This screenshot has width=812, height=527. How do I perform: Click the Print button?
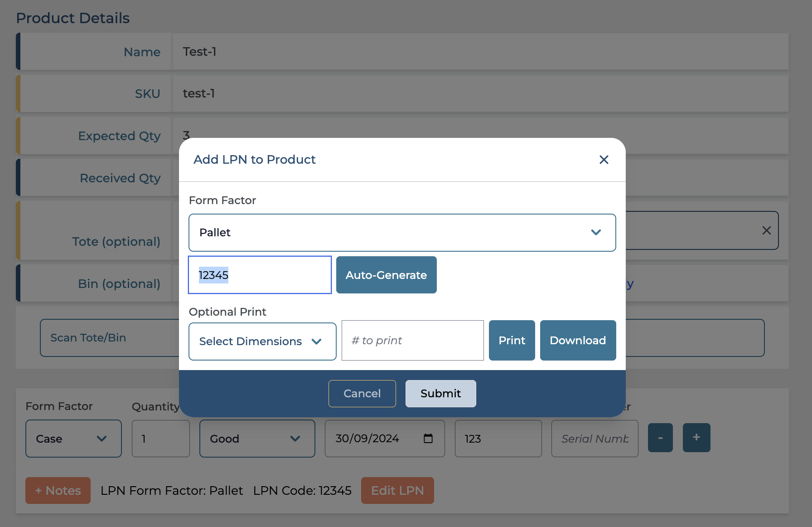click(x=512, y=341)
